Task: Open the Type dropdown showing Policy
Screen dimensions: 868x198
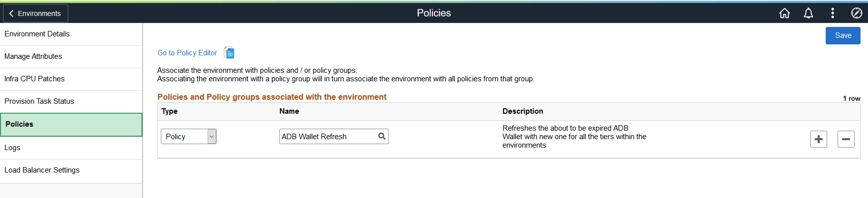Action: [x=188, y=136]
